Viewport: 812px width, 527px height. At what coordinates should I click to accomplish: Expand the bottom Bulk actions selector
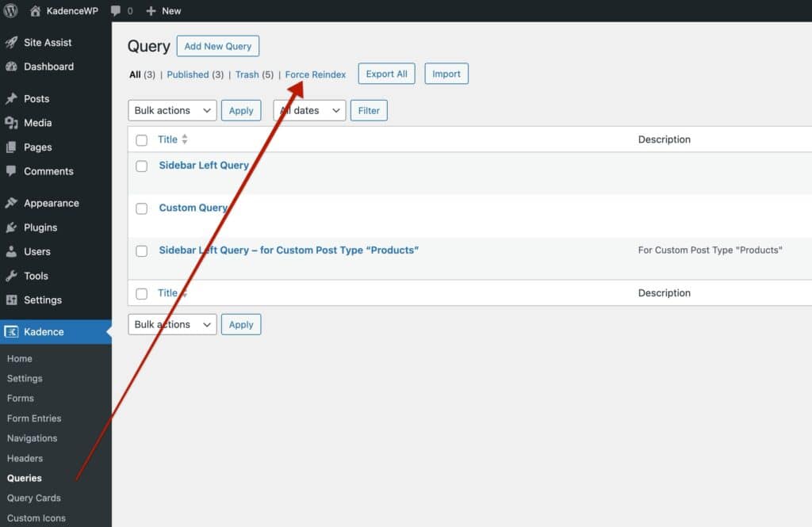click(x=171, y=324)
